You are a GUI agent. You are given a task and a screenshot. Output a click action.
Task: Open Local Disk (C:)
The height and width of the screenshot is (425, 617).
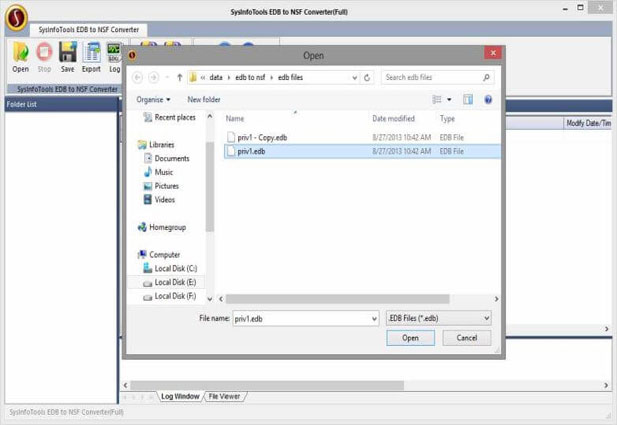170,268
